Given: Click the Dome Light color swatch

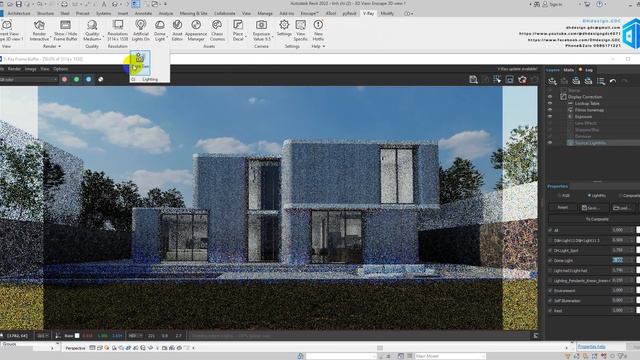Looking at the screenshot, I should pos(638,260).
